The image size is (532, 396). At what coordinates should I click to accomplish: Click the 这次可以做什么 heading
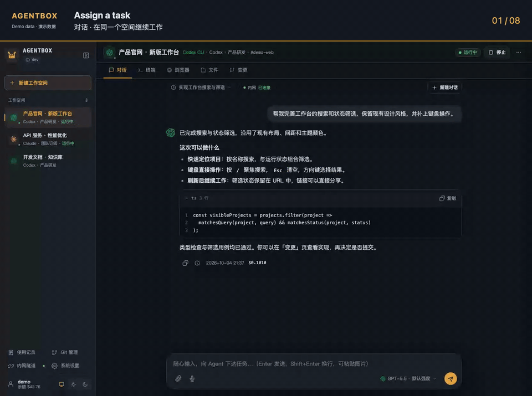[x=199, y=147]
